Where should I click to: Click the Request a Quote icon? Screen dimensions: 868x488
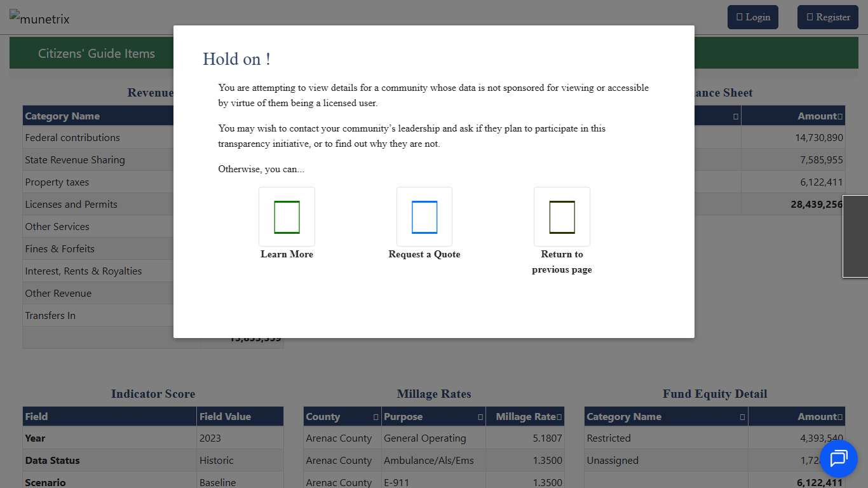coord(424,217)
